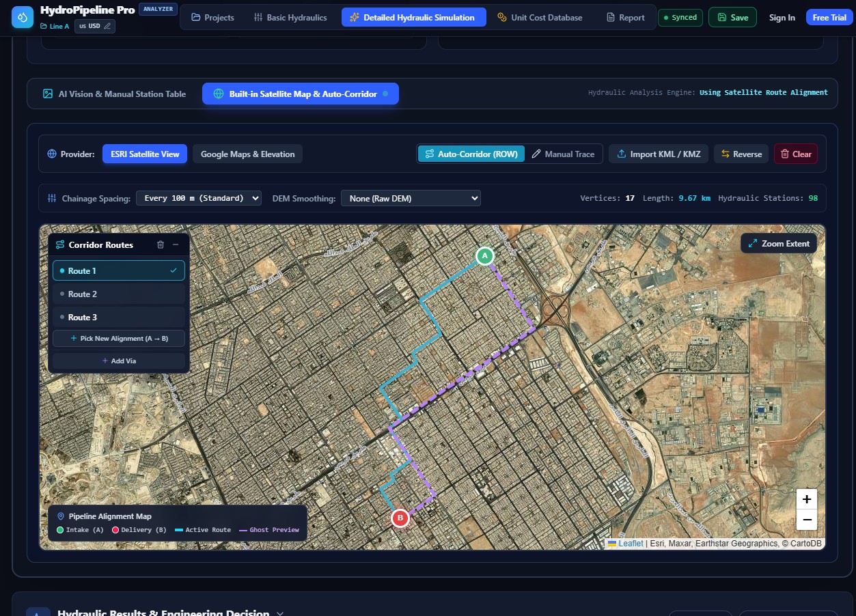The width and height of the screenshot is (856, 616).
Task: Select Route 1 in Corridor Routes
Action: point(119,271)
